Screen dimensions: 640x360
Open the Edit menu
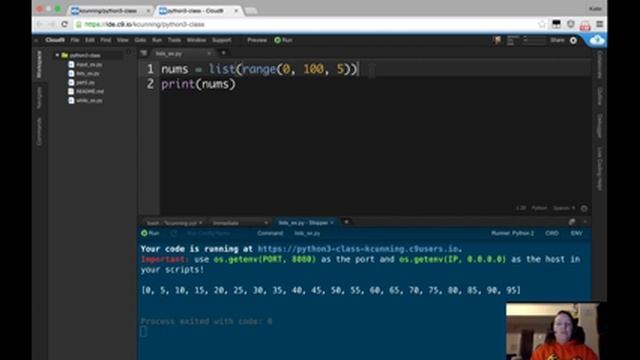pyautogui.click(x=90, y=40)
